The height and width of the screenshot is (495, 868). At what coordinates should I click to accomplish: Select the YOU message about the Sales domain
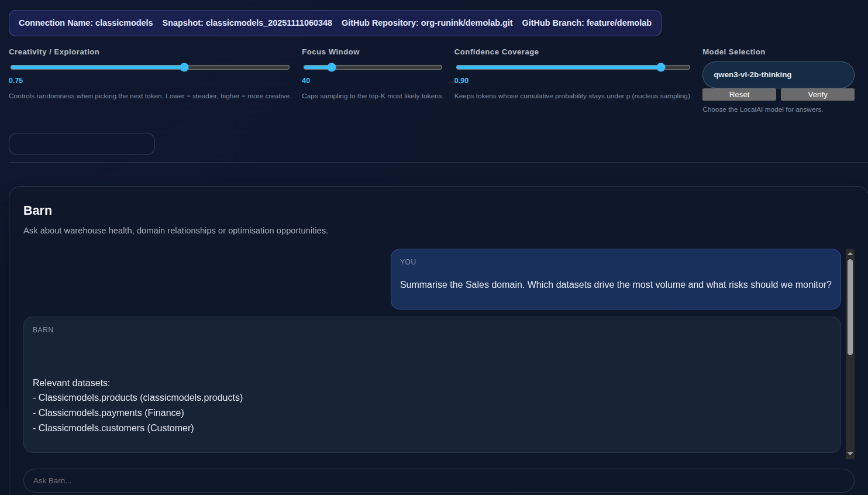coord(615,284)
